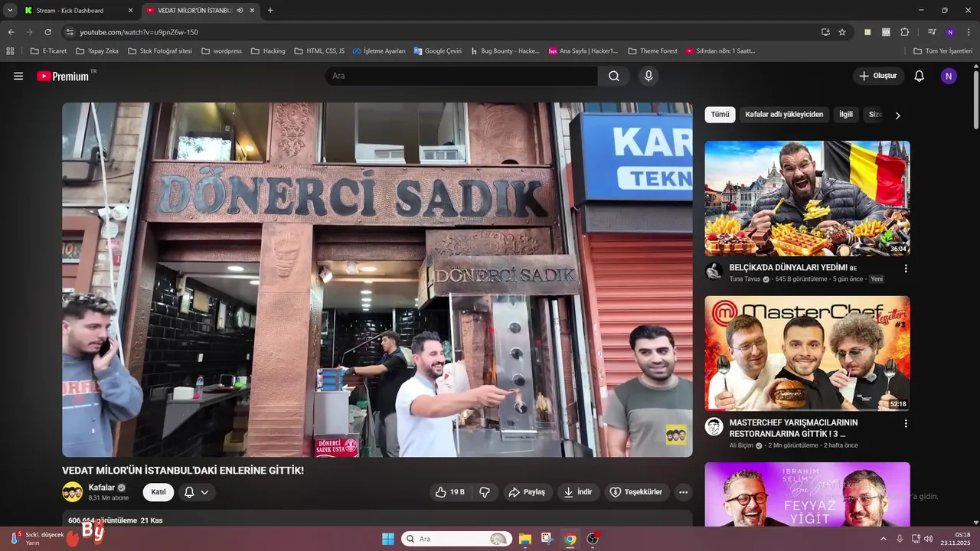Select the Tümü filter chip
Viewport: 980px width, 551px height.
(x=720, y=115)
